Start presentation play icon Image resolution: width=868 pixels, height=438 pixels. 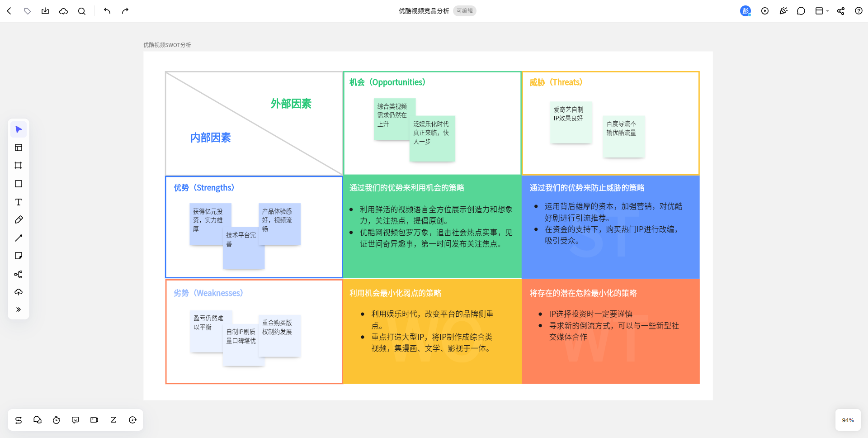[x=765, y=11]
